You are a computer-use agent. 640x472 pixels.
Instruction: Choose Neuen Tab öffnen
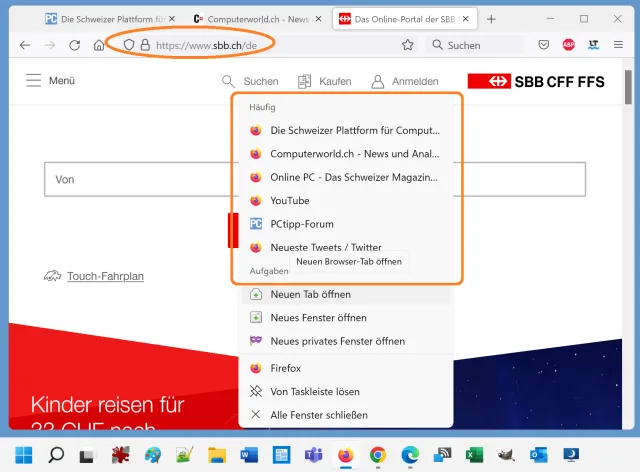point(345,294)
